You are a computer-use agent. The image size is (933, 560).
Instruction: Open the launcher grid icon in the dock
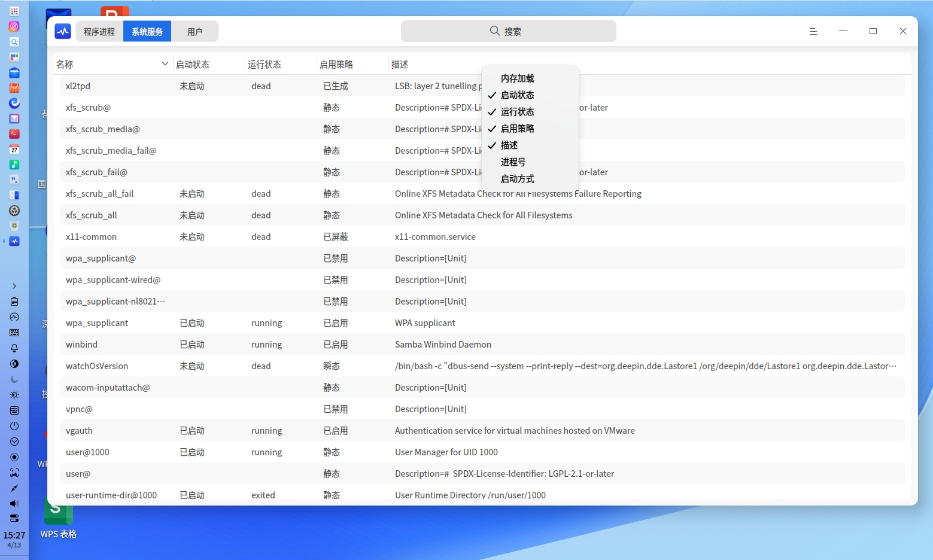14,11
